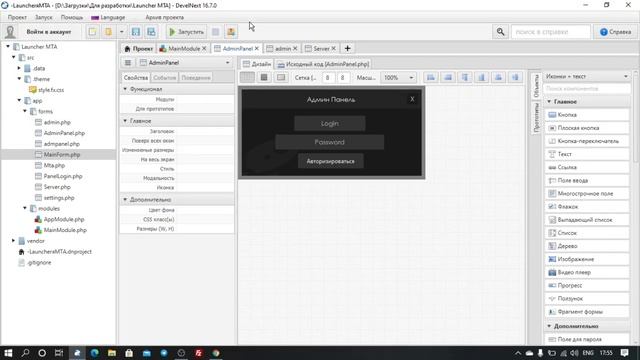The image size is (640, 360).
Task: Select the Дерево component in palette
Action: (587, 246)
